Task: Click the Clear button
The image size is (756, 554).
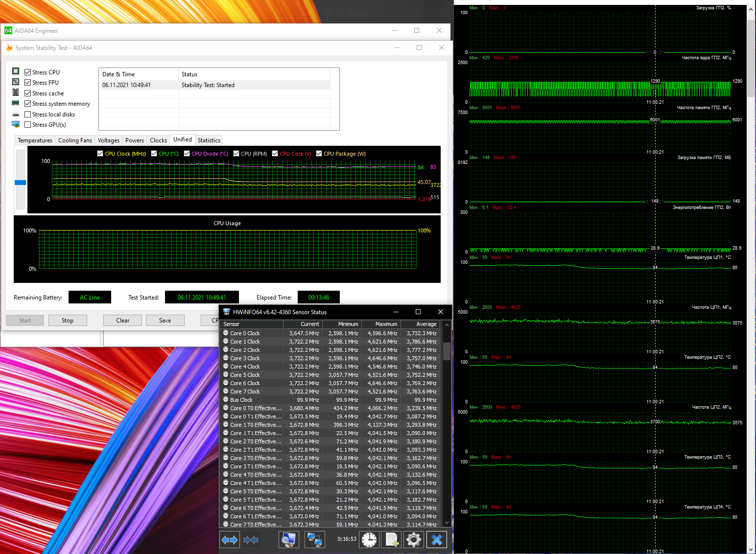Action: tap(122, 321)
